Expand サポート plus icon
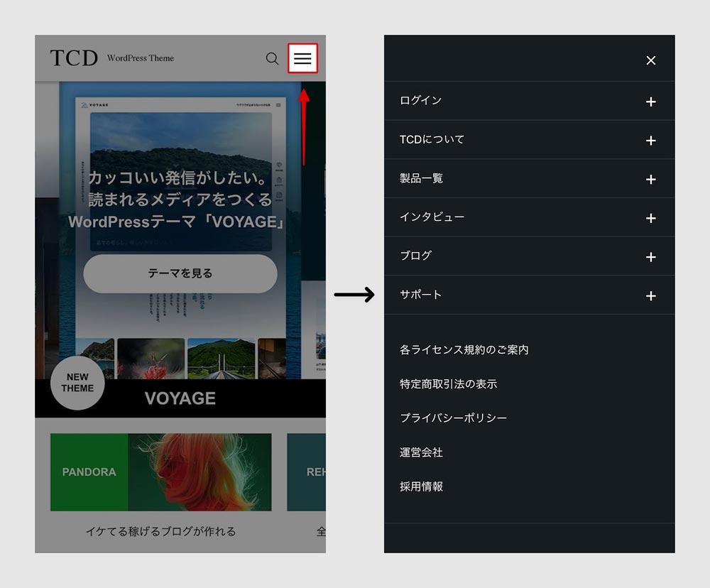710x588 pixels. 650,295
